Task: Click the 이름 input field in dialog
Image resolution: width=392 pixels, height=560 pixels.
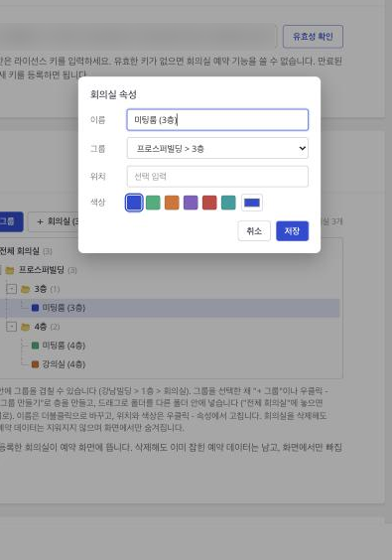Action: click(217, 119)
